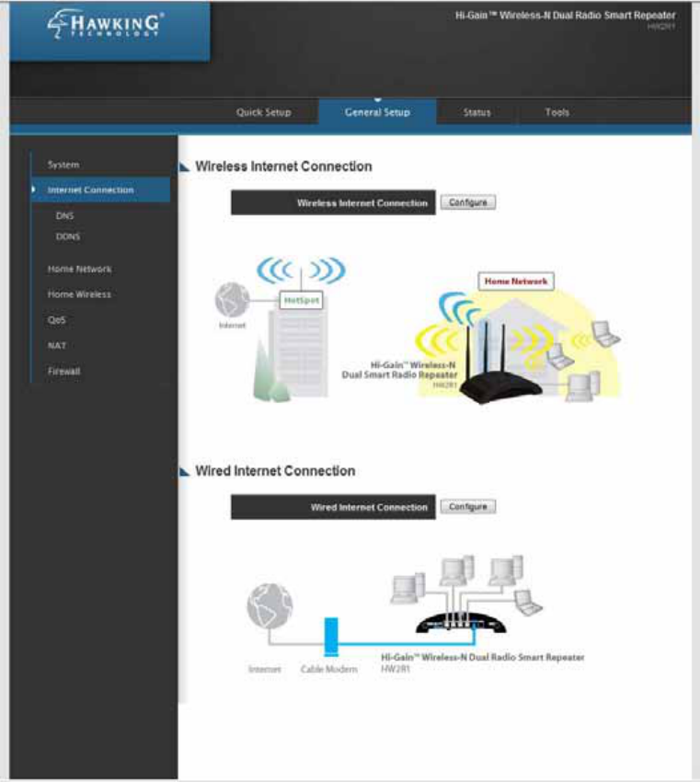The height and width of the screenshot is (782, 700).
Task: Click the Home Network label in diagram
Action: 515,282
